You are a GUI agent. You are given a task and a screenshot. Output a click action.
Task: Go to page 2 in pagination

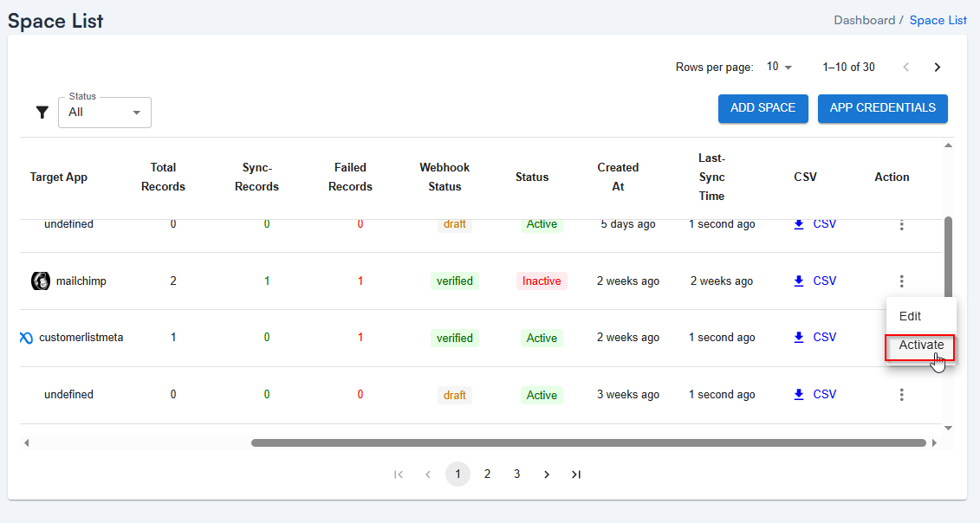[x=488, y=474]
